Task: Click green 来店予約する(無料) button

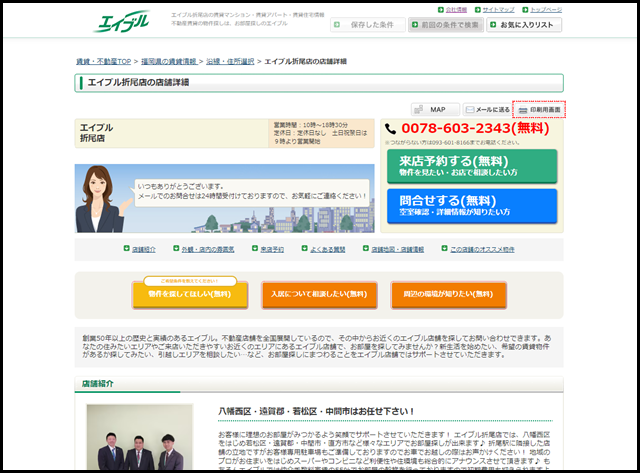Action: click(471, 166)
